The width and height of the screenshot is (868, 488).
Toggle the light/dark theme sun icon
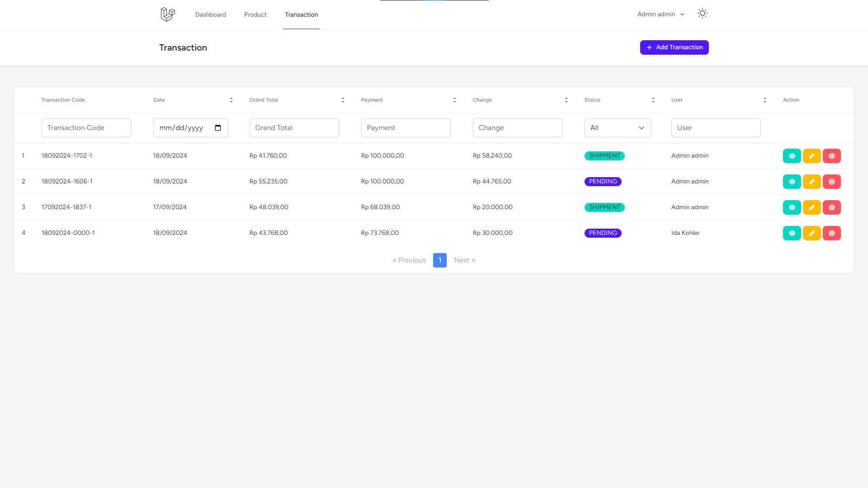[x=702, y=14]
